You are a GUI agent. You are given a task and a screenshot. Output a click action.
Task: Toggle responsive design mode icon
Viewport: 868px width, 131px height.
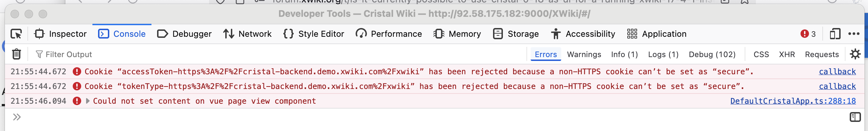[835, 34]
